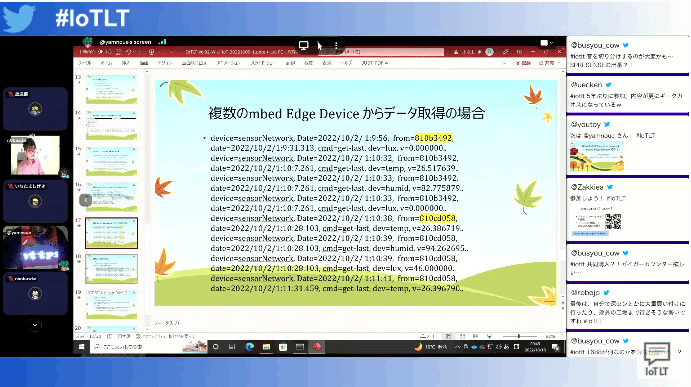Open the Windows Start menu
691x387 pixels.
point(82,347)
